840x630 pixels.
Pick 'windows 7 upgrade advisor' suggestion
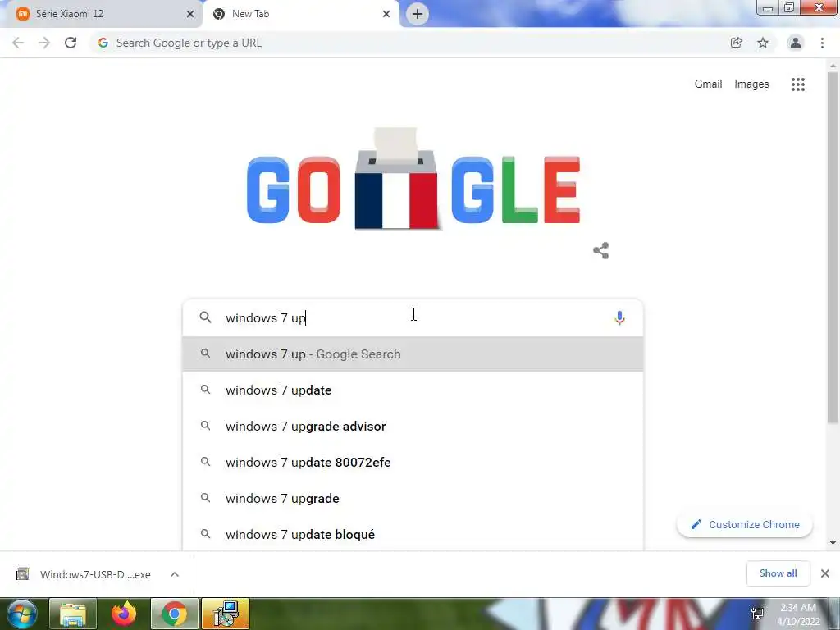(413, 427)
